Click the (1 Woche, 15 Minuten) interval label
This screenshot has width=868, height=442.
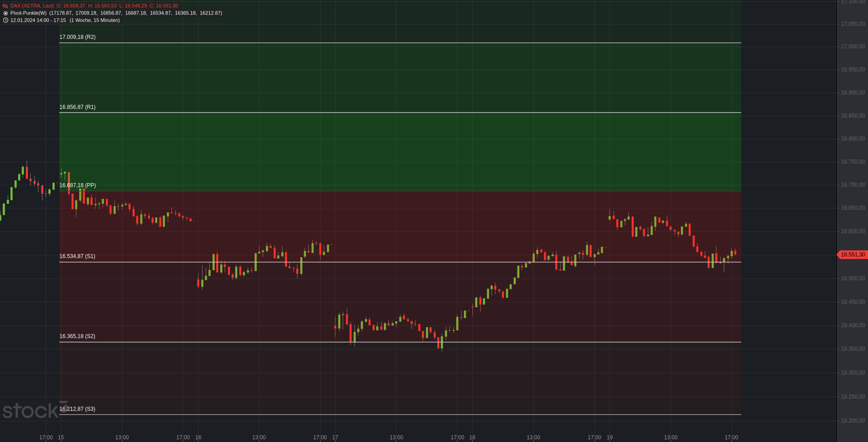coord(94,20)
